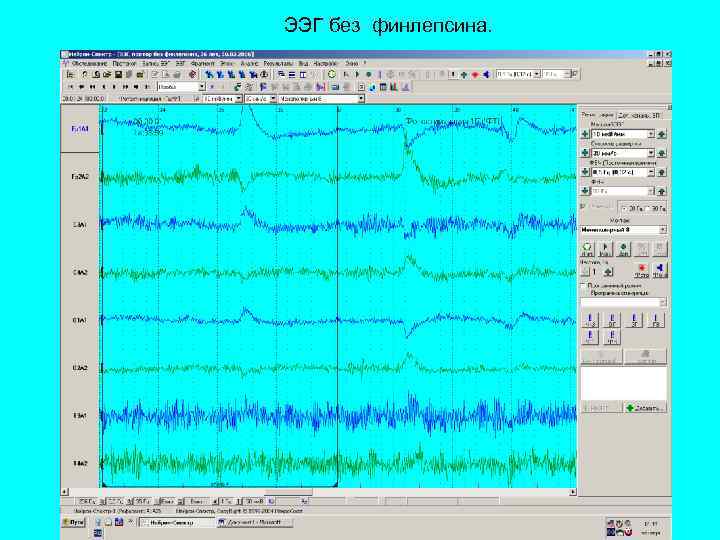Click green decrease arrow left of scale field
This screenshot has width=720, height=540.
[x=584, y=134]
